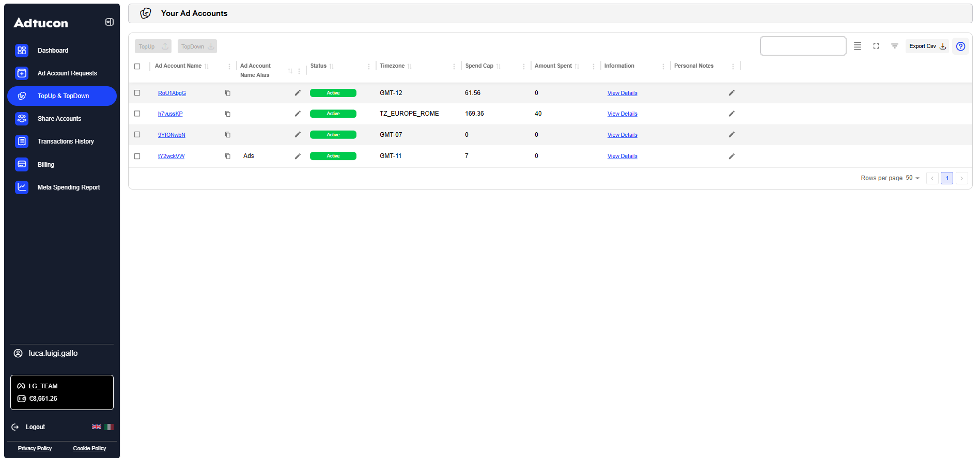Click the search input field
The height and width of the screenshot is (458, 980).
803,46
